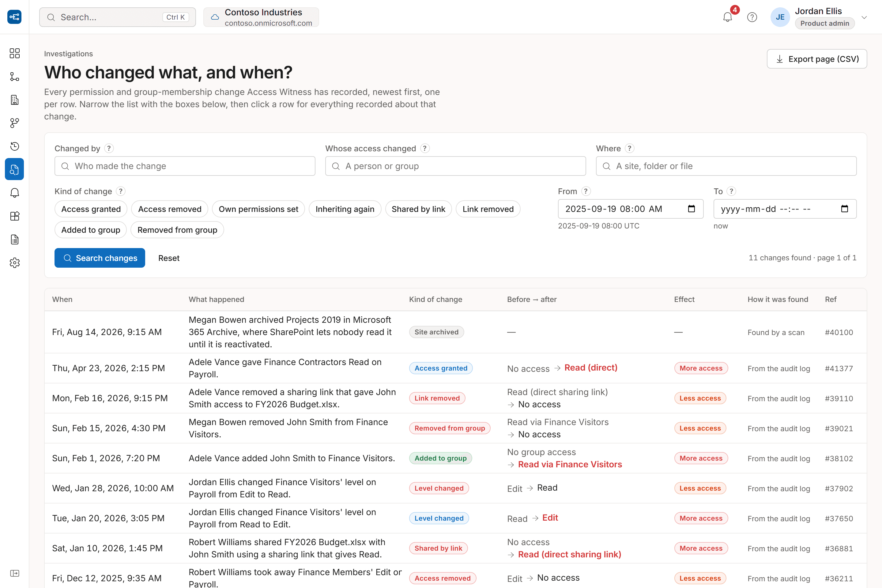This screenshot has height=588, width=882.
Task: Open the Contoso Industries tenant switcher
Action: (261, 17)
